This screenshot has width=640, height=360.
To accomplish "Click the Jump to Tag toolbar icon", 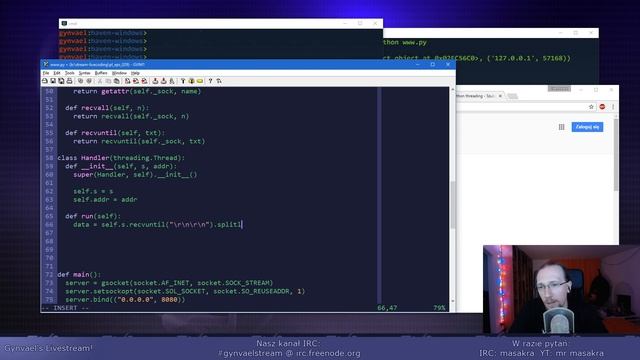I will coord(200,81).
